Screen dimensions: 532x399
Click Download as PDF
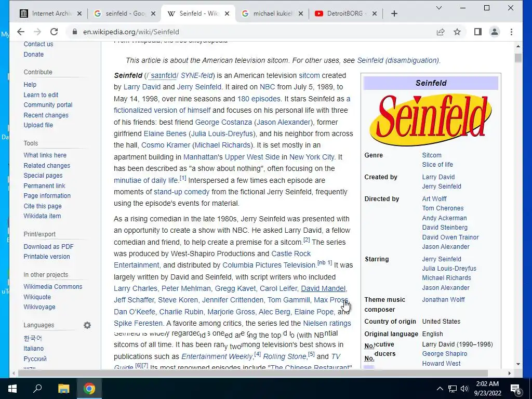click(x=48, y=247)
